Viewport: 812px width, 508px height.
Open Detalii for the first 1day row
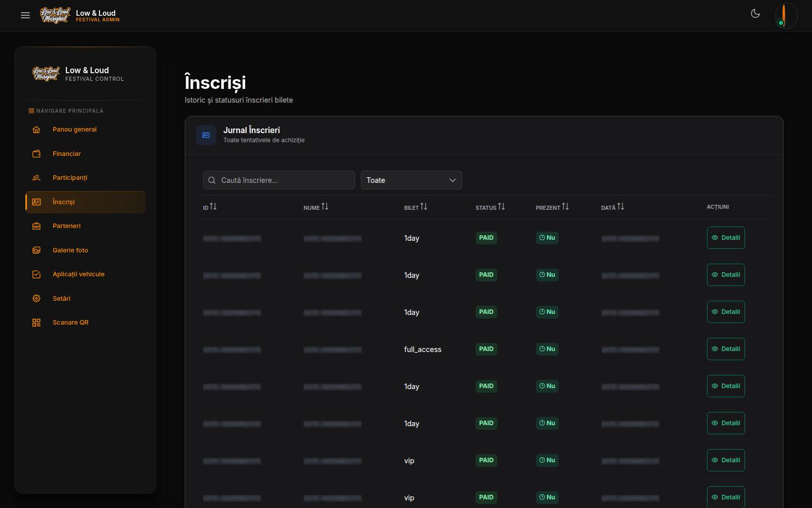point(726,238)
